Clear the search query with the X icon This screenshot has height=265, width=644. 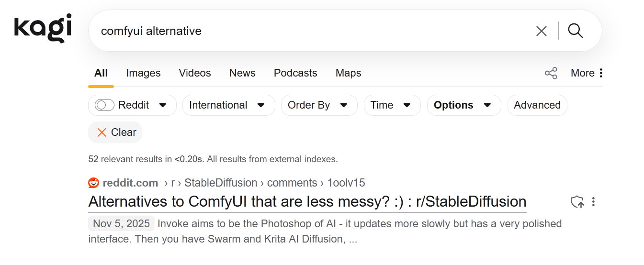(x=541, y=31)
